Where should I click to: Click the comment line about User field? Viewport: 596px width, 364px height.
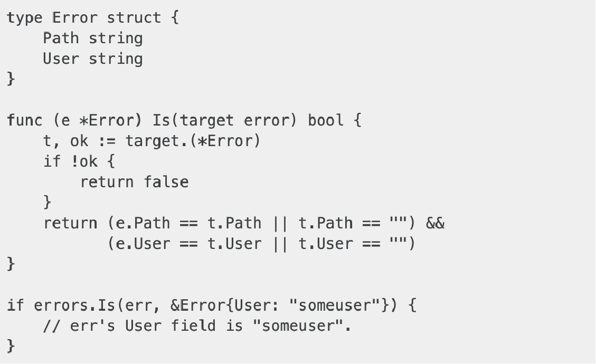pos(197,325)
